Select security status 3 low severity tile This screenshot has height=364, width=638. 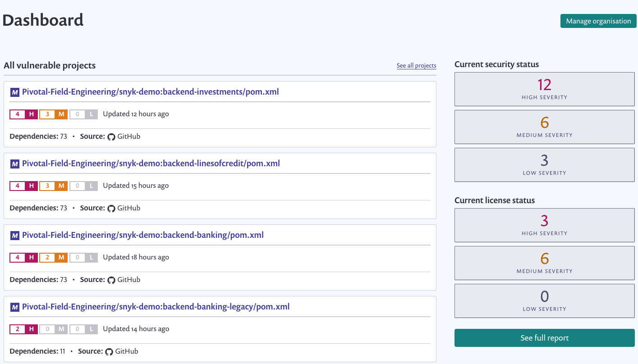pos(544,165)
